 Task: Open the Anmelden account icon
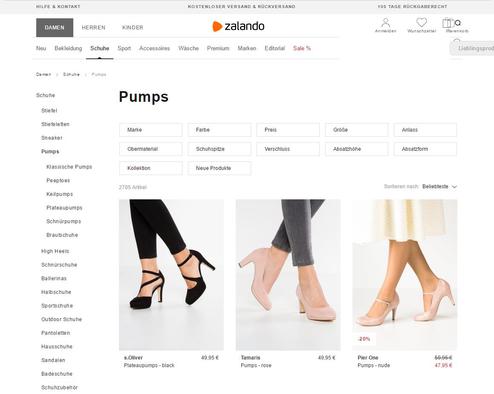coord(386,25)
